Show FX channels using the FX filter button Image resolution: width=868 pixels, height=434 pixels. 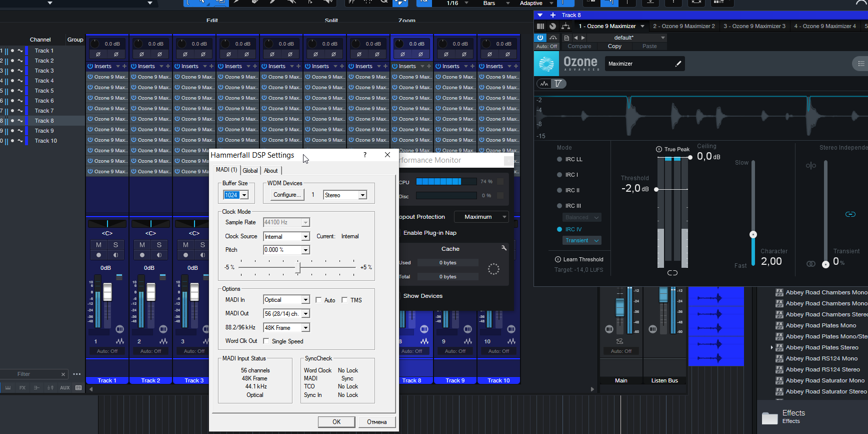tap(22, 388)
